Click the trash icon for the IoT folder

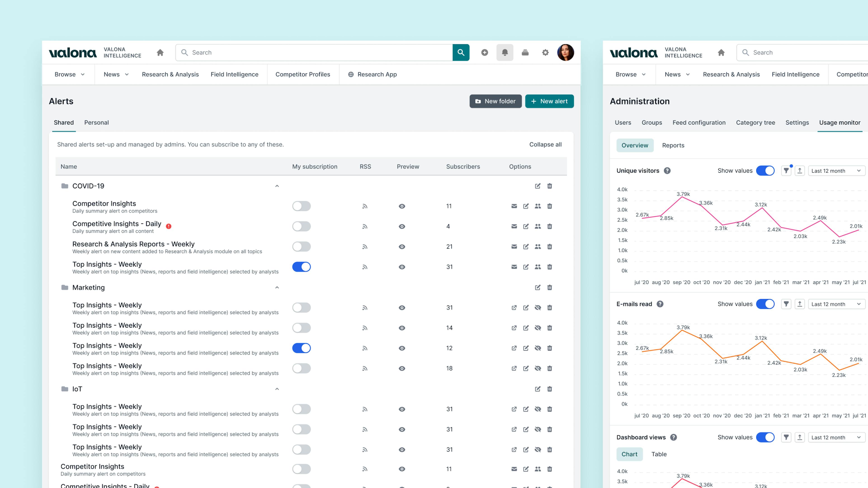[550, 389]
